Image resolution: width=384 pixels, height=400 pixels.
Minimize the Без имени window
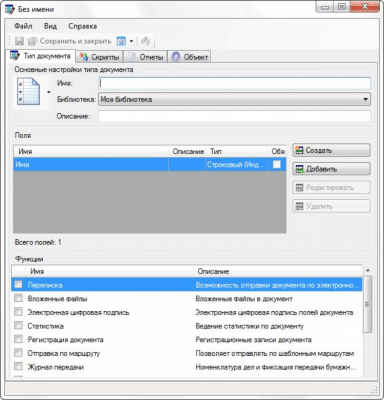point(325,7)
